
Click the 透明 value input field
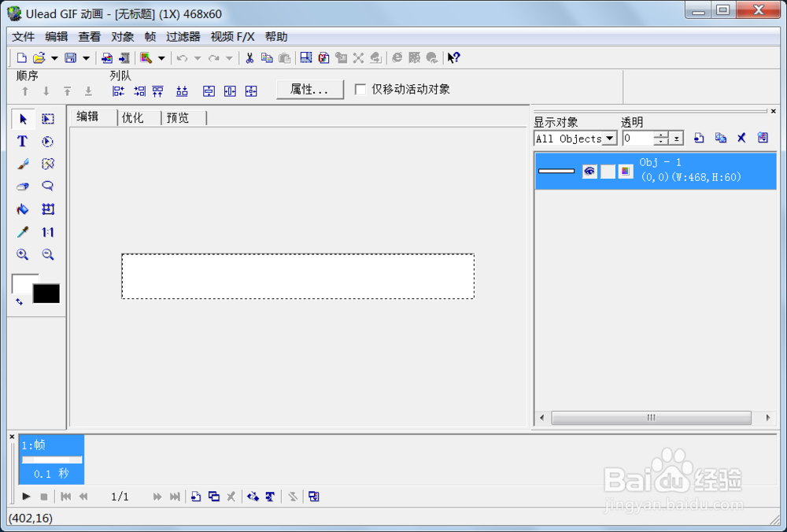pos(638,138)
